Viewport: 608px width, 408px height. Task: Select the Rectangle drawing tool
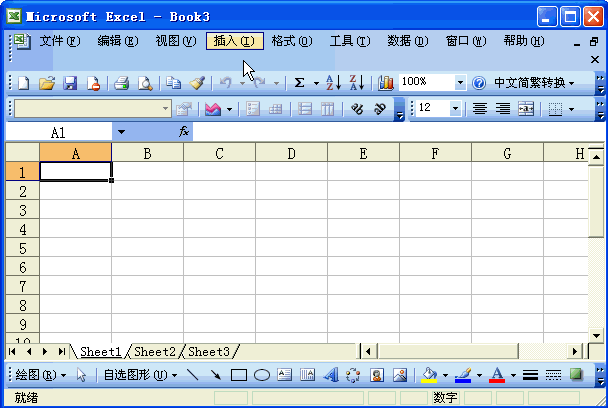[239, 375]
